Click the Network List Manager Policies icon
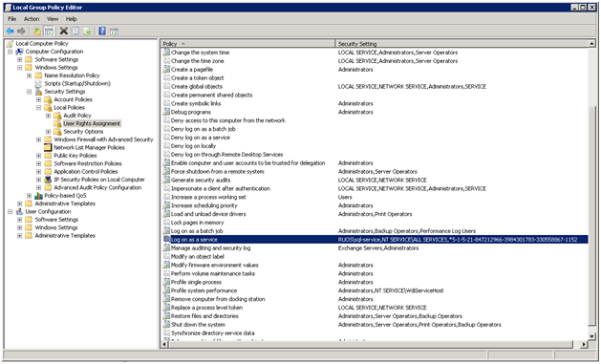This screenshot has height=364, width=601. 48,147
